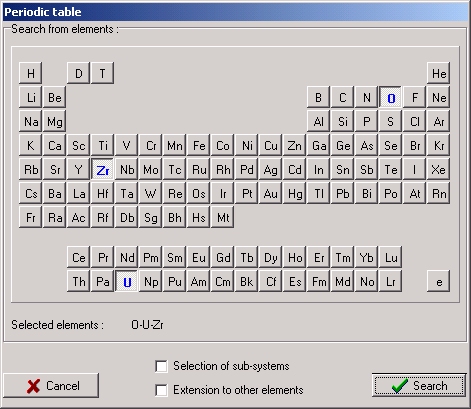Add Pu to the selection
Image resolution: width=471 pixels, height=409 pixels.
click(175, 282)
